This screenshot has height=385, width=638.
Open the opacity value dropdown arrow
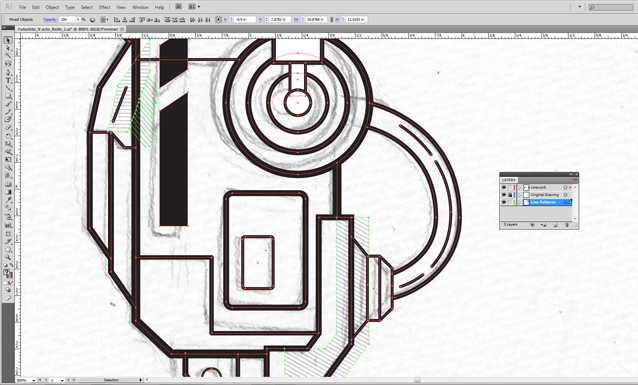78,19
